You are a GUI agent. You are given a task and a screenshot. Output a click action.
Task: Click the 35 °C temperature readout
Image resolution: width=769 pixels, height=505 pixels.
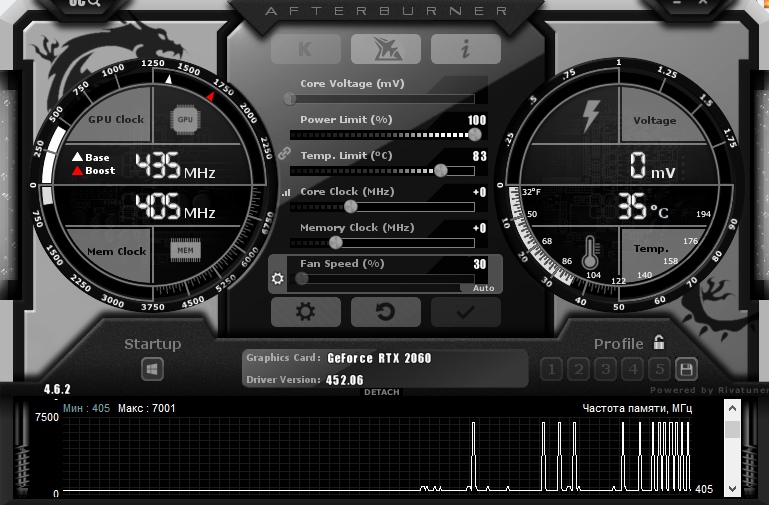tap(642, 206)
